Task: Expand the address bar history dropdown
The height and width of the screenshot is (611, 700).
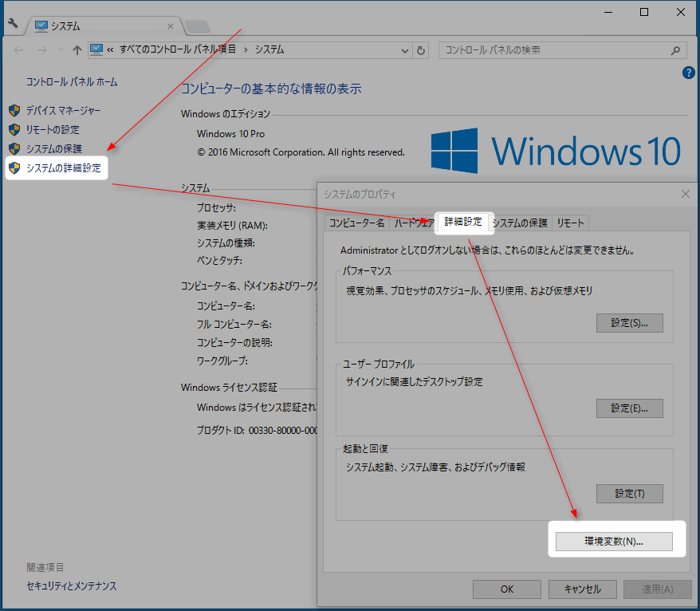Action: click(404, 51)
